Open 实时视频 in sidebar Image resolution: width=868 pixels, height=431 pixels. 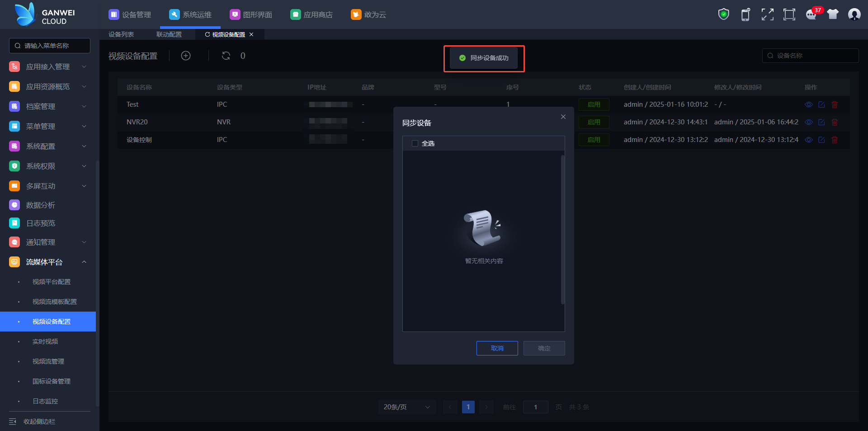point(45,341)
